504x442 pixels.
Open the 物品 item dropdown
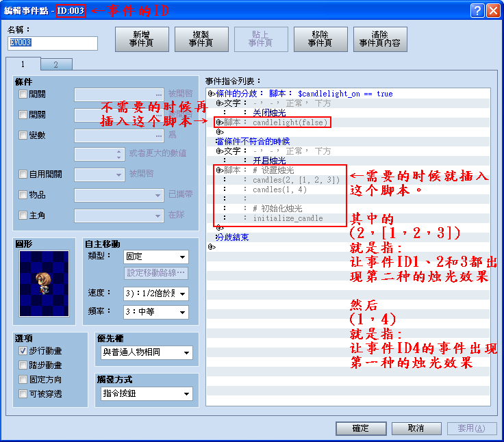[119, 195]
